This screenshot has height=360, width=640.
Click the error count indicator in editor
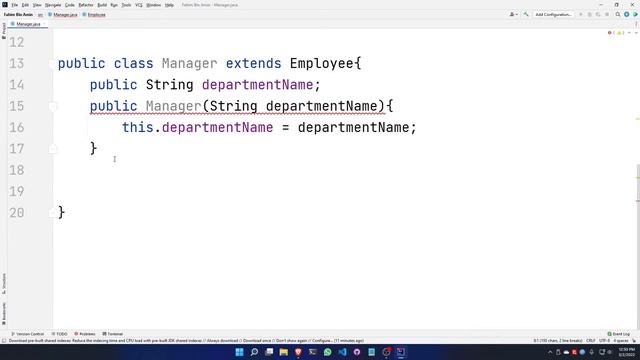tap(611, 33)
